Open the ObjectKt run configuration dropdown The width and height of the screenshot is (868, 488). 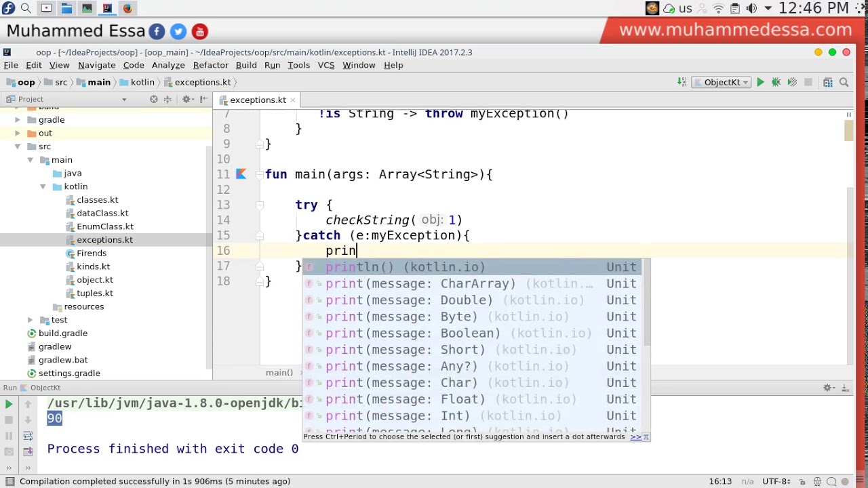pyautogui.click(x=722, y=82)
